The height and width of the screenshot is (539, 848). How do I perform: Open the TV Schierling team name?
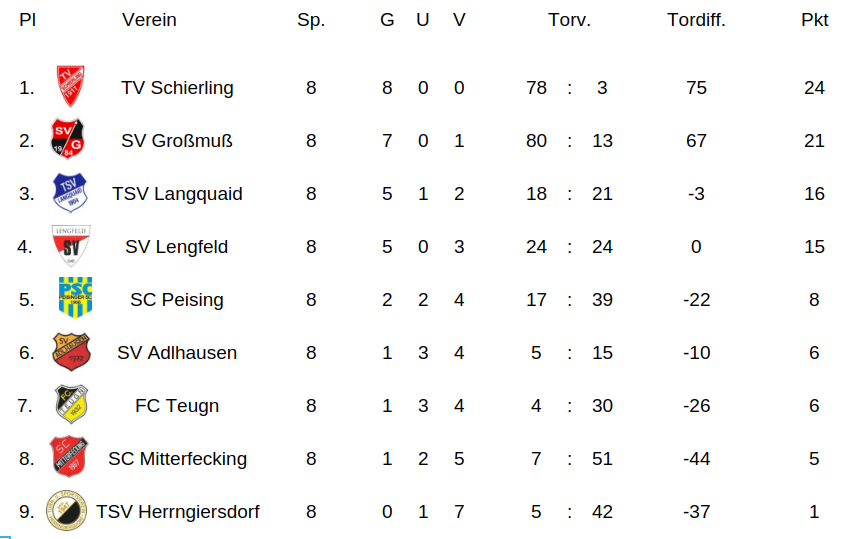coord(177,88)
